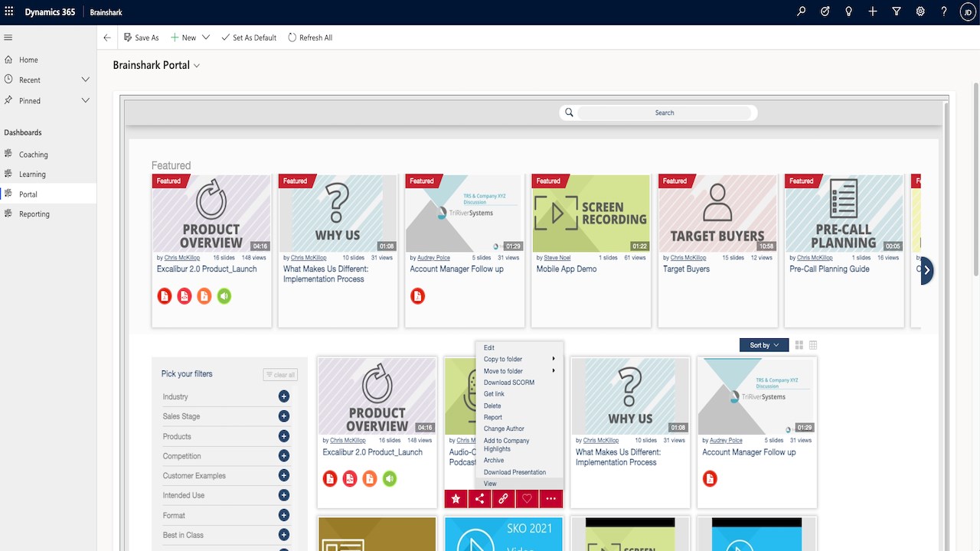Open the Sort by dropdown

click(763, 344)
